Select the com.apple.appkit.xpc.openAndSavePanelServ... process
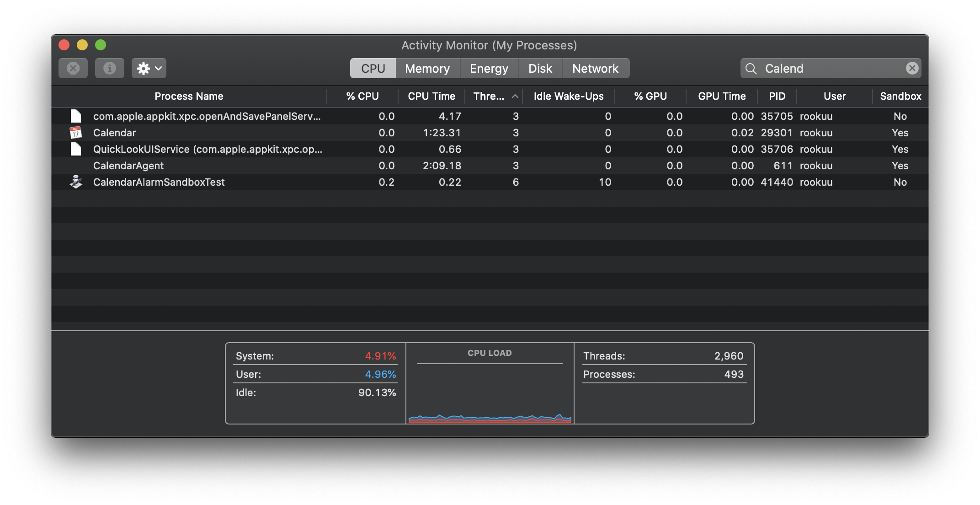The width and height of the screenshot is (980, 505). pyautogui.click(x=490, y=116)
